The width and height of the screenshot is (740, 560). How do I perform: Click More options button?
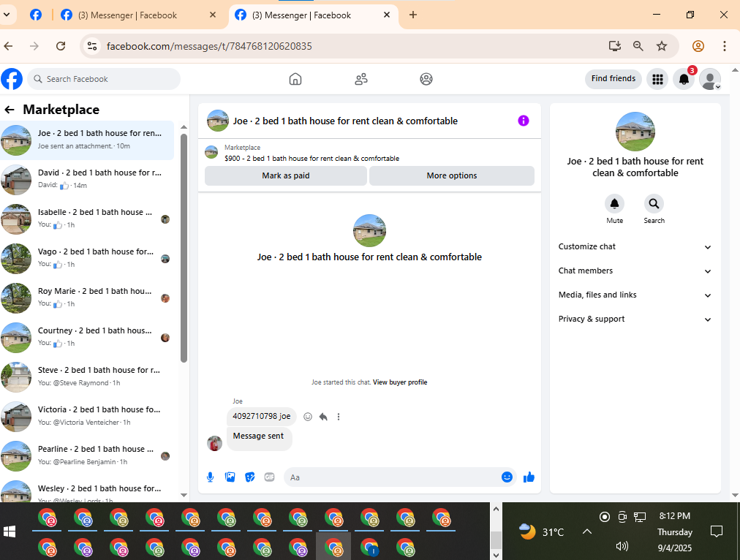click(x=452, y=175)
